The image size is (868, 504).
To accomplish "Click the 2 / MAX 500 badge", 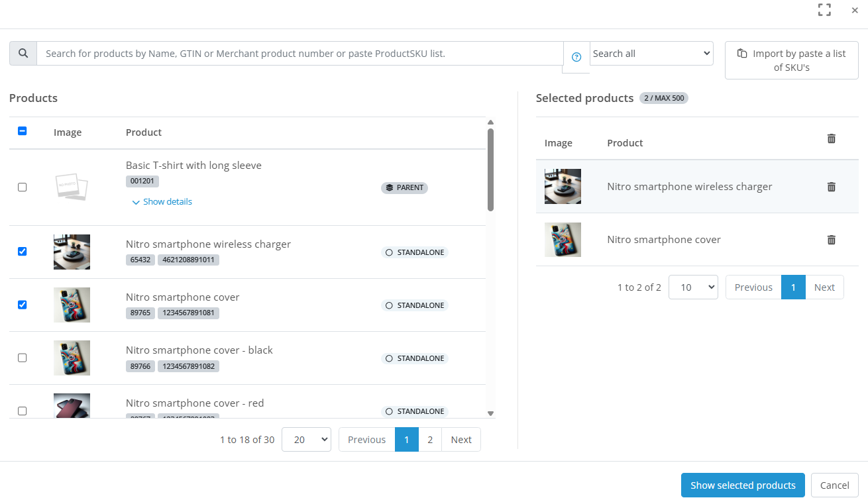I will (x=664, y=98).
